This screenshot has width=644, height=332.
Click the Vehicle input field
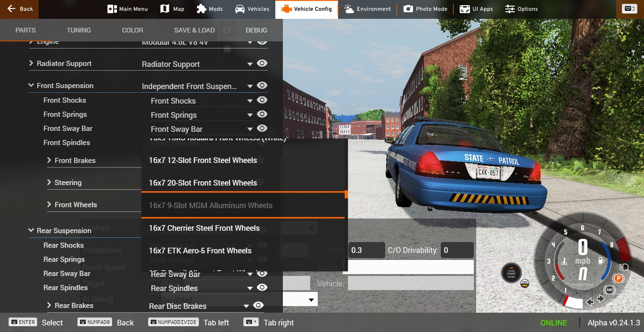tap(411, 283)
